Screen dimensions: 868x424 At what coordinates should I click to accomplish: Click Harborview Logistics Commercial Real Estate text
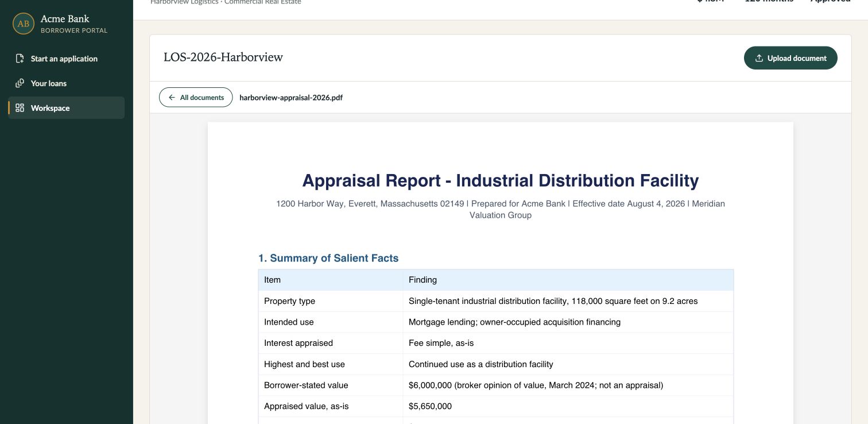pos(226,2)
